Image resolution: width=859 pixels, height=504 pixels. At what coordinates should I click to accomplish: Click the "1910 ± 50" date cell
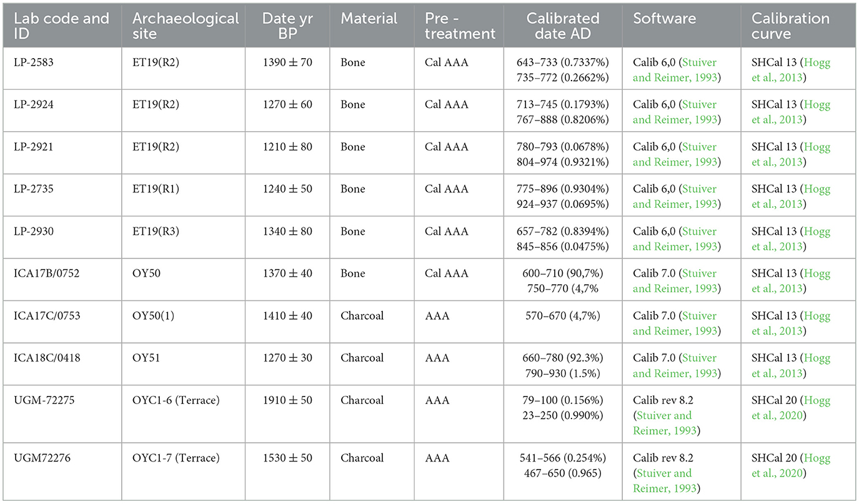click(x=286, y=400)
